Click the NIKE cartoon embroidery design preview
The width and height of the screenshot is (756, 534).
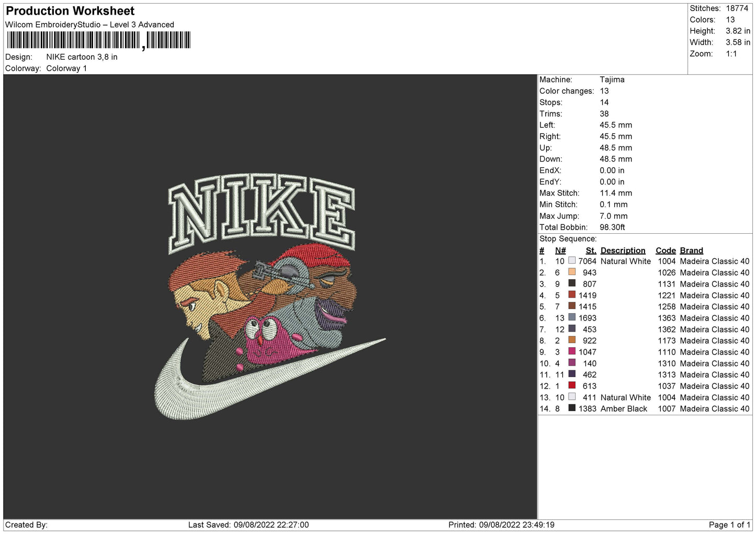[270, 296]
